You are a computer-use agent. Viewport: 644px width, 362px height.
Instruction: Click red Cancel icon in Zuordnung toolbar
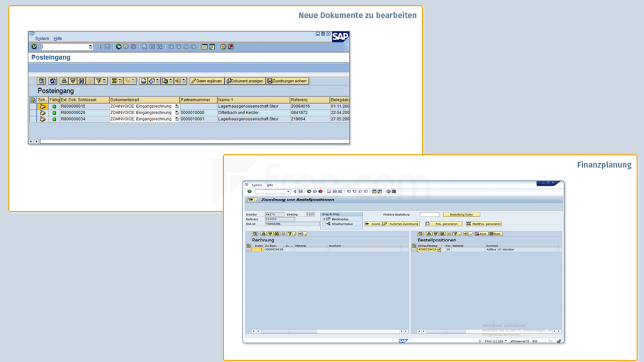pos(320,191)
